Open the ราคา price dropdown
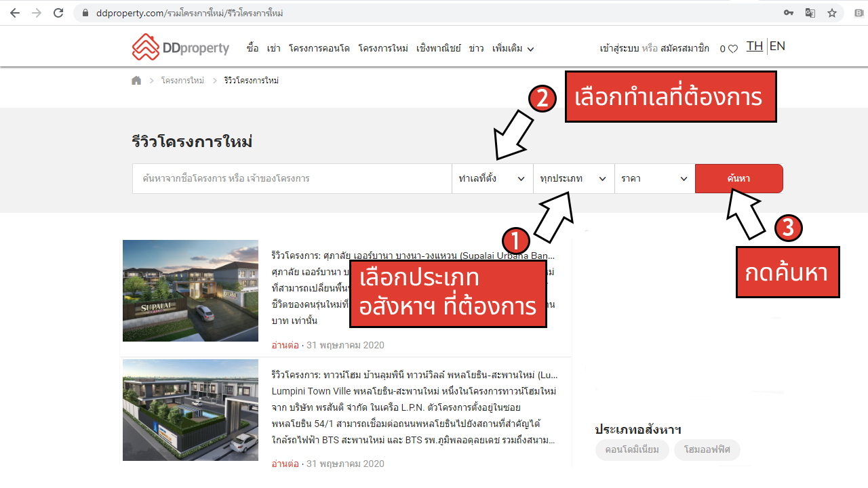This screenshot has width=868, height=488. 654,178
